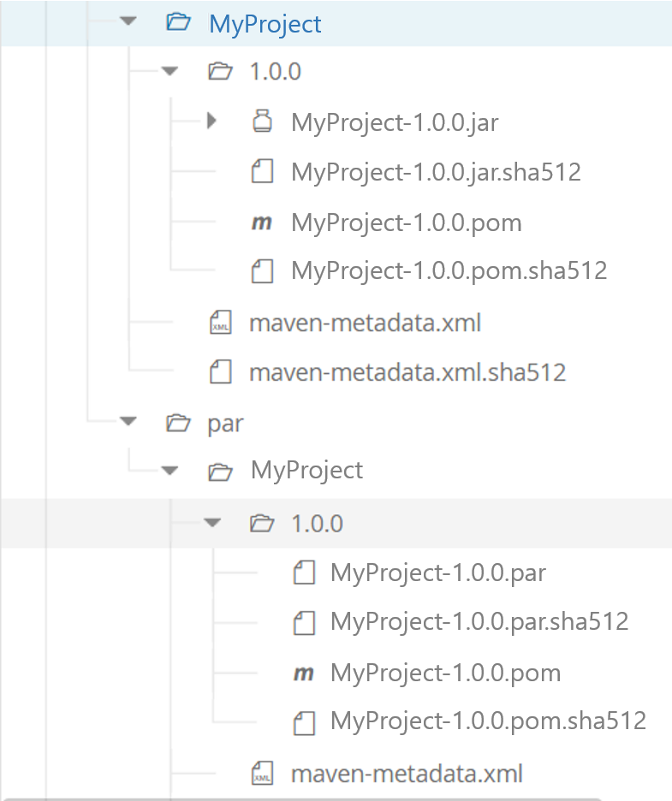
Task: Expand the MyProject-1.0.0.jar entry
Action: click(211, 121)
